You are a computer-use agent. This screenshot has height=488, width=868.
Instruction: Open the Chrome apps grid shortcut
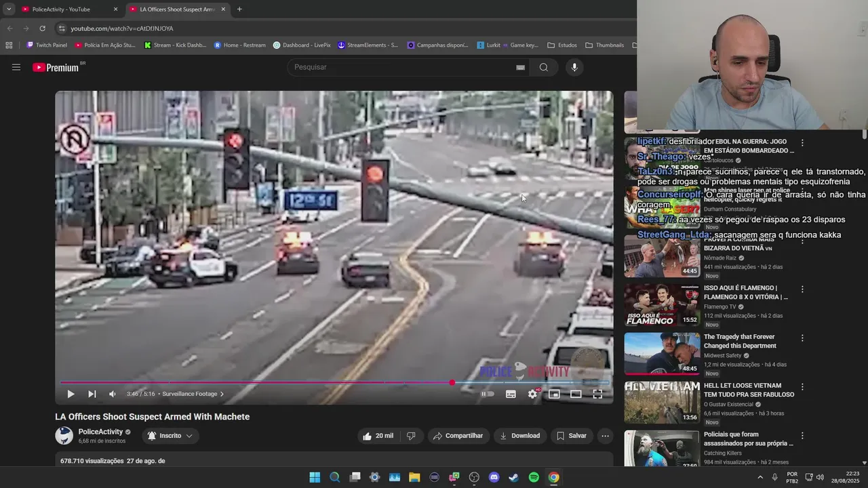click(x=9, y=45)
